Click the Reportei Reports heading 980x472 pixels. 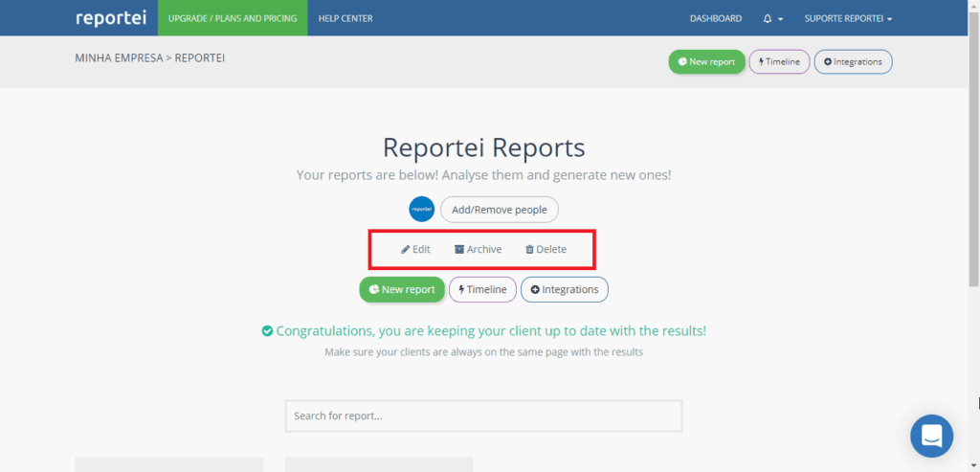[x=483, y=147]
